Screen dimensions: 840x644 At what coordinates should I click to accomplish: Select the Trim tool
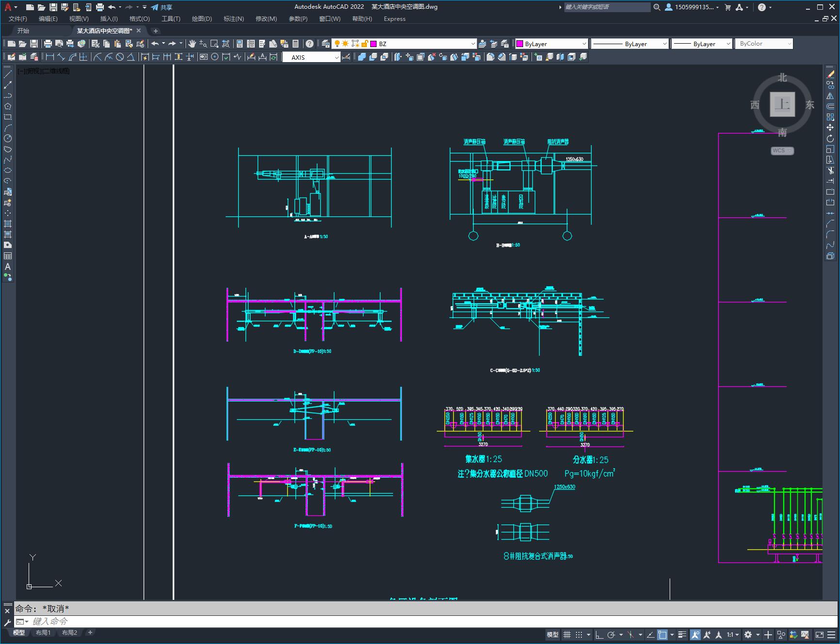(x=830, y=170)
